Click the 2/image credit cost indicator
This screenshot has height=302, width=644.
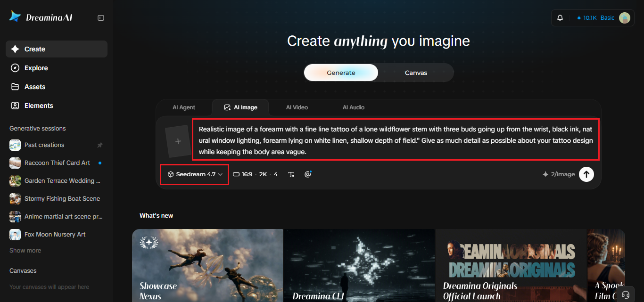[559, 174]
